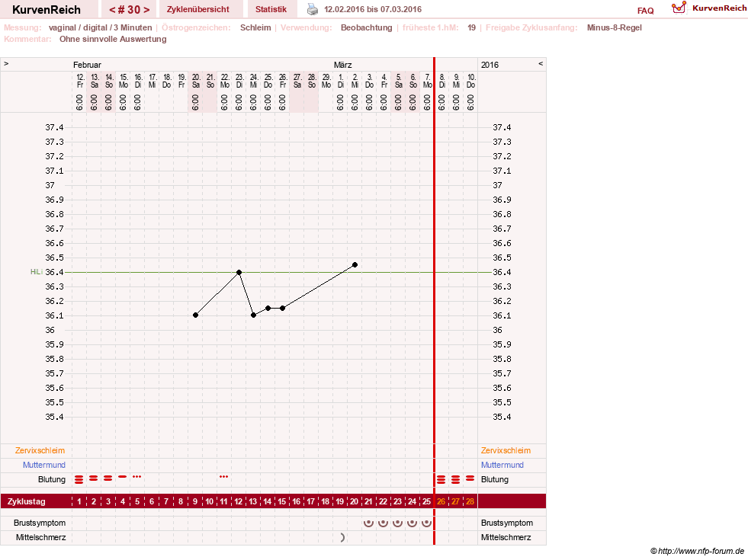Click cycle day number 16
The width and height of the screenshot is (748, 560).
click(x=297, y=501)
